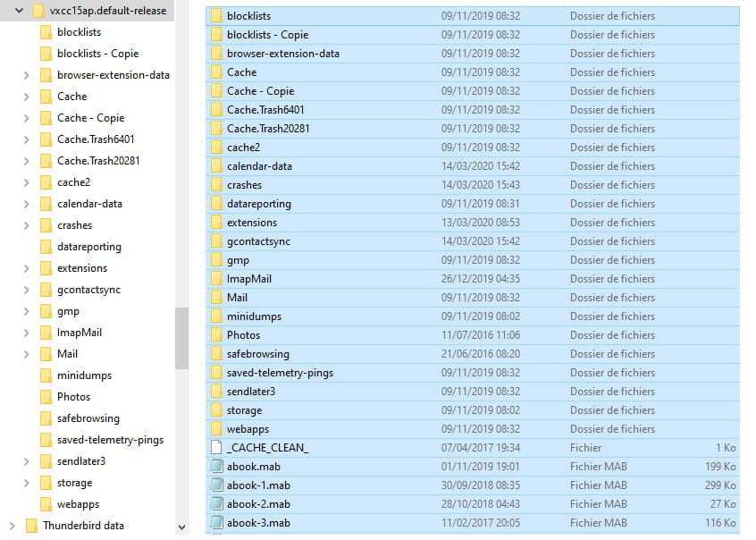Click the Thunderbird data folder icon in tree
756x540 pixels.
(x=31, y=526)
